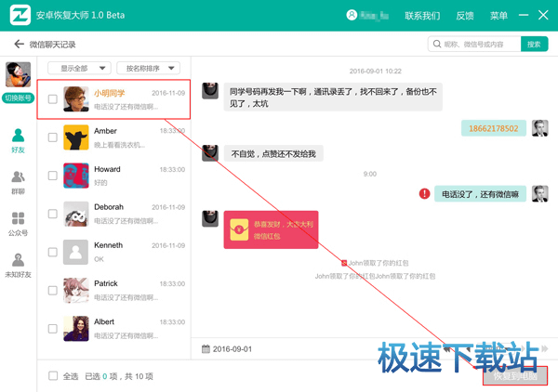
Task: Click message 不自觉，点赞还不发给我
Action: [x=273, y=153]
